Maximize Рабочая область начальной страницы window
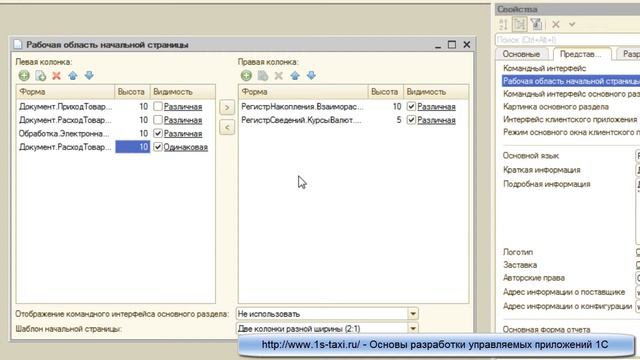The image size is (640, 360). [x=452, y=44]
